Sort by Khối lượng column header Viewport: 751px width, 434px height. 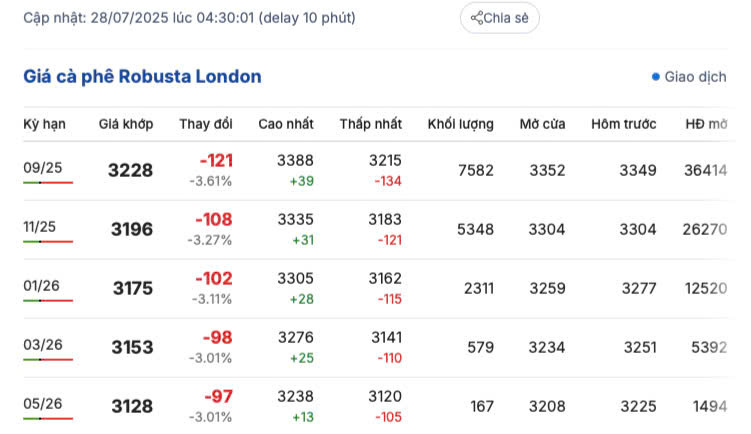click(x=460, y=124)
